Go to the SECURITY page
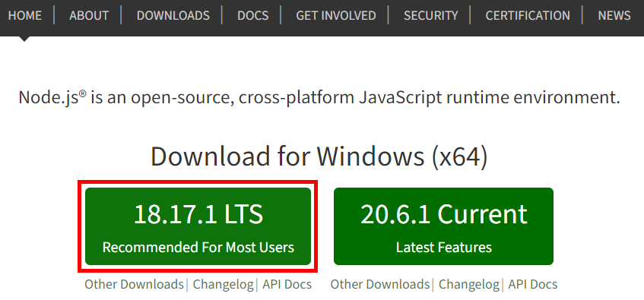The image size is (644, 300). (430, 16)
